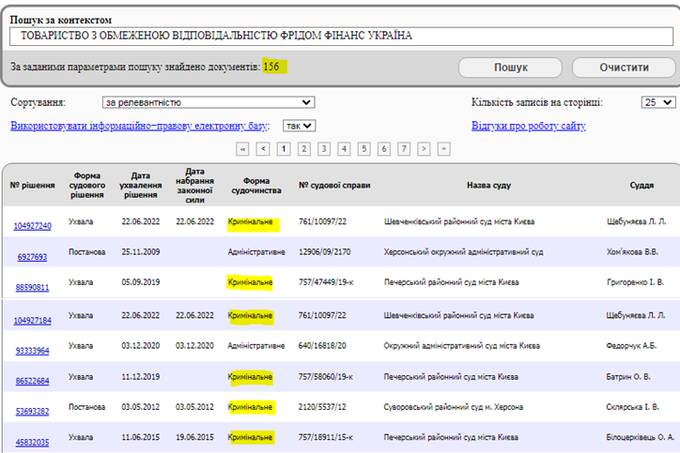
Task: Click judge name Склярська І. В.
Action: [632, 407]
